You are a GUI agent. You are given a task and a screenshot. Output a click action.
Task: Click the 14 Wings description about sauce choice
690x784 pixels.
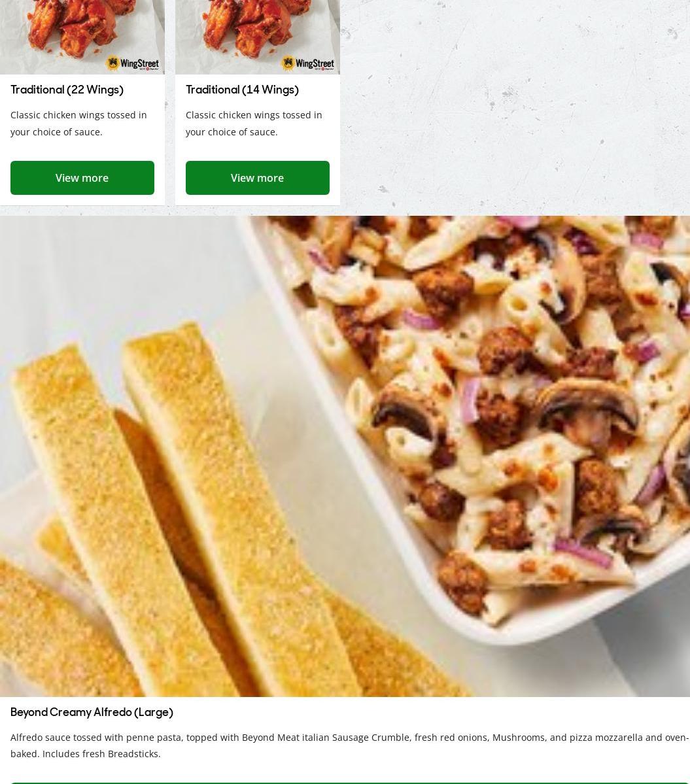254,123
